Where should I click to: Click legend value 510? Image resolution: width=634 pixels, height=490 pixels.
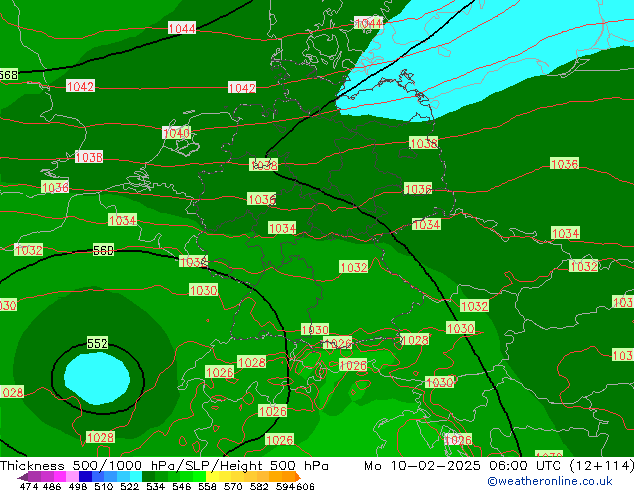104,486
